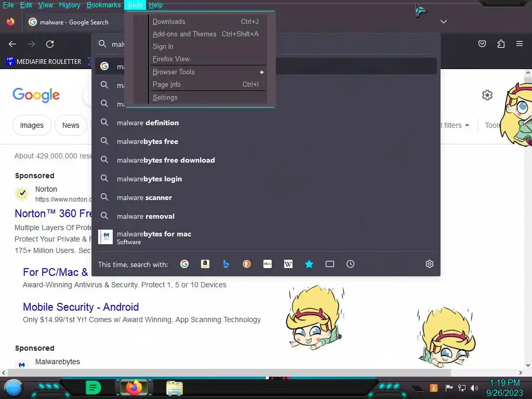Click the address bar search field
This screenshot has width=532, height=399.
[266, 44]
